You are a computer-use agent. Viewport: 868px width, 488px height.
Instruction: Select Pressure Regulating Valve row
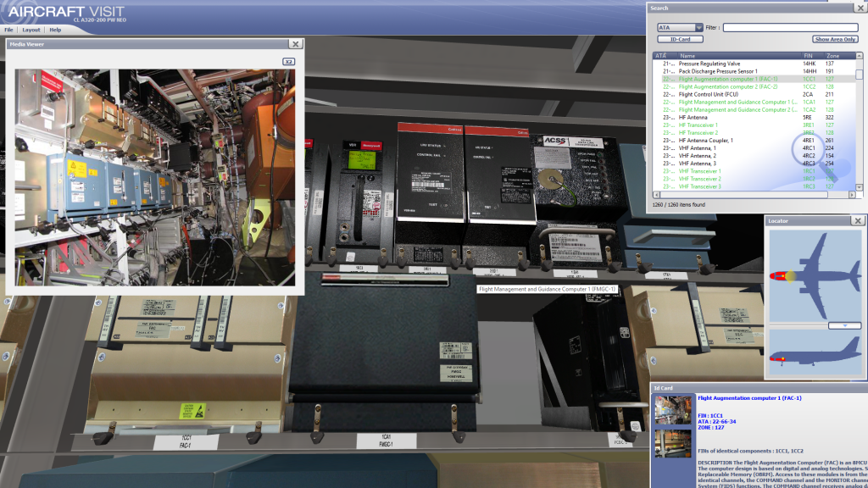(755, 64)
